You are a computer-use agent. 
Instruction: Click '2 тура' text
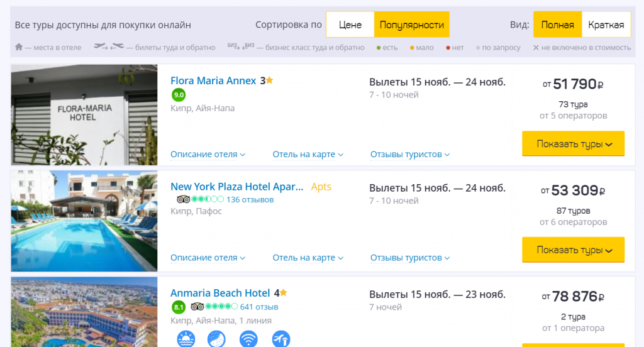click(573, 317)
